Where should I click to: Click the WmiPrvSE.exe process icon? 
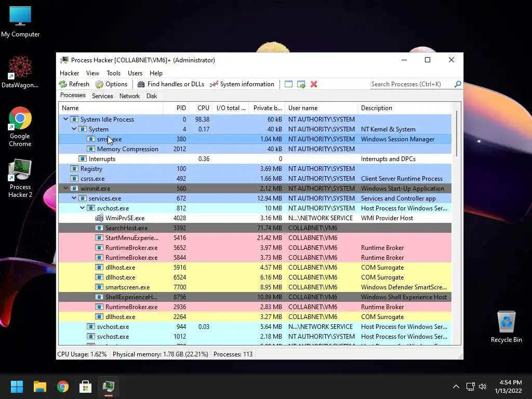coord(99,218)
